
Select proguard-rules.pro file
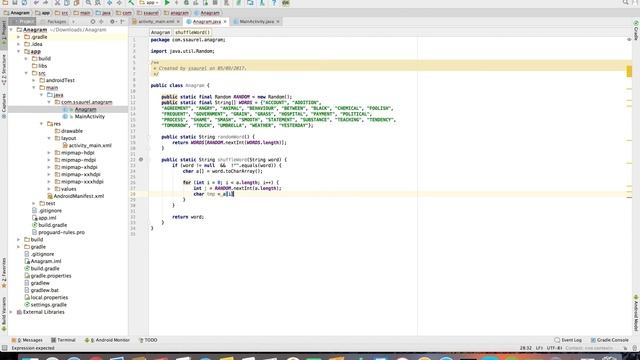[61, 232]
